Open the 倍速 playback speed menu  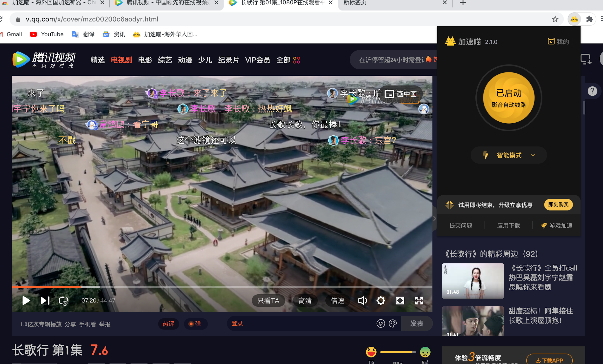pyautogui.click(x=337, y=300)
